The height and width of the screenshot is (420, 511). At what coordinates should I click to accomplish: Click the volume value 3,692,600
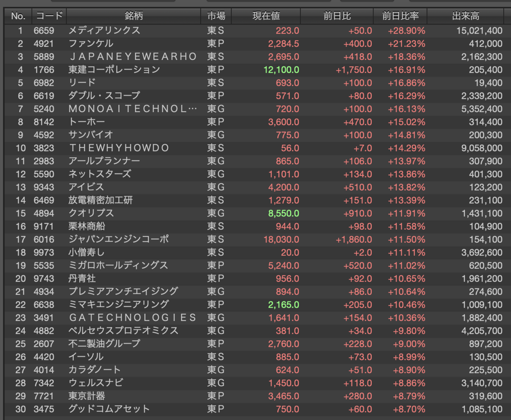pyautogui.click(x=481, y=252)
